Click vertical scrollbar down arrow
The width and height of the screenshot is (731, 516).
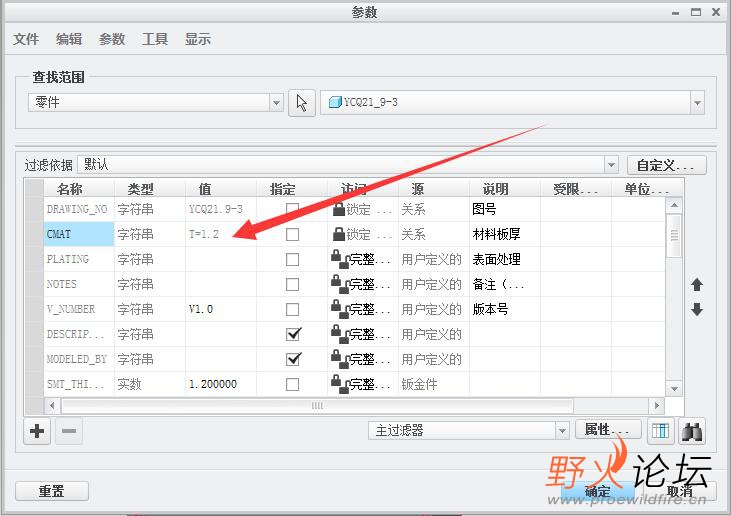pos(674,388)
